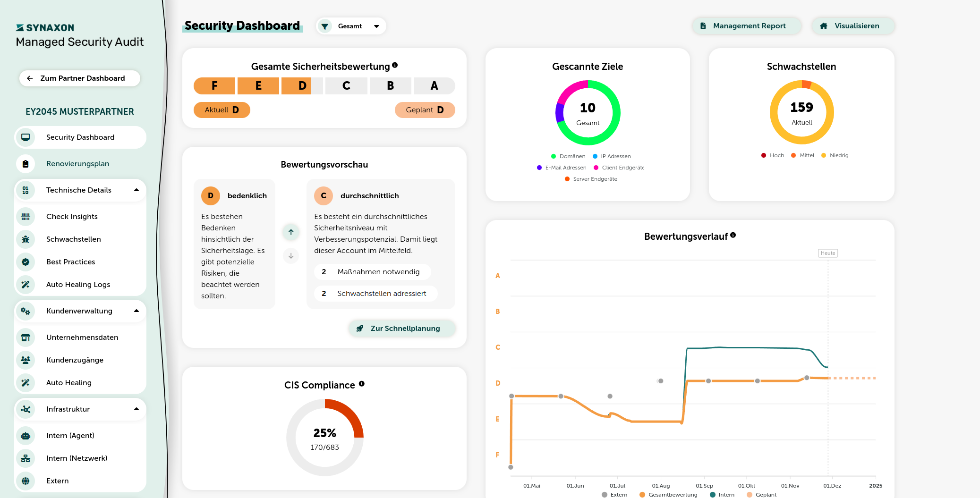Viewport: 980px width, 498px height.
Task: Click info icon next to CIS Compliance
Action: coord(362,384)
